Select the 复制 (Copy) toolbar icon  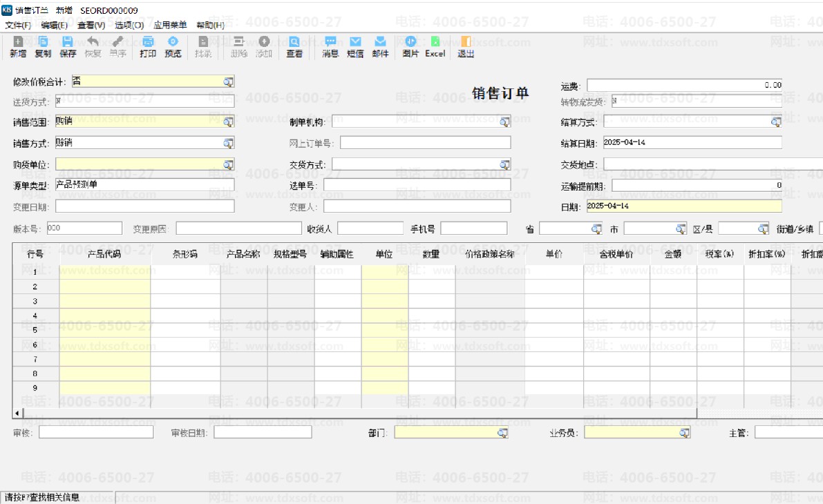[42, 47]
